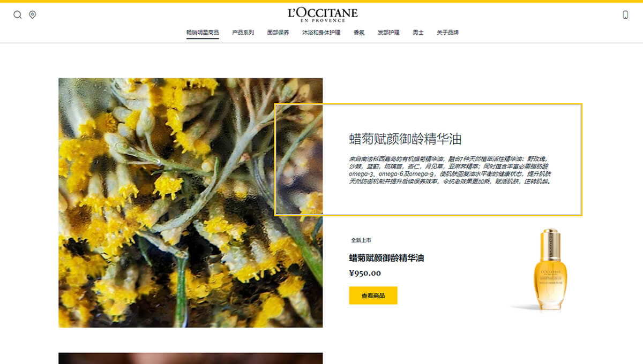The width and height of the screenshot is (643, 364).
Task: Open the 发部护理 navigation item
Action: [388, 33]
